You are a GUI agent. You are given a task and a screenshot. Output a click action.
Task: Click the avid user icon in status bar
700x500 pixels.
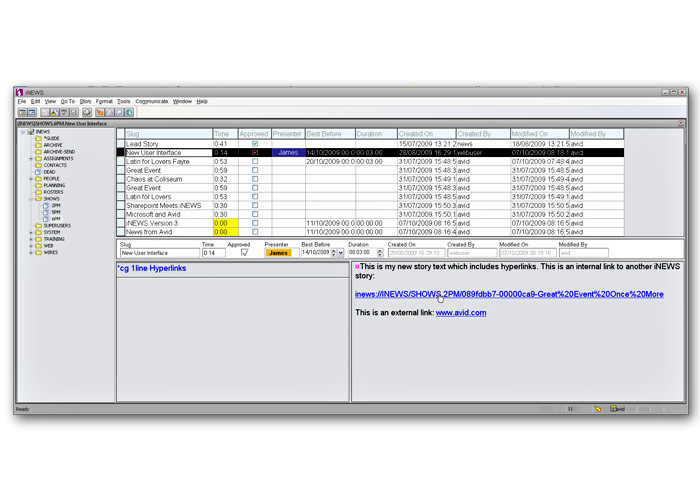click(x=613, y=408)
